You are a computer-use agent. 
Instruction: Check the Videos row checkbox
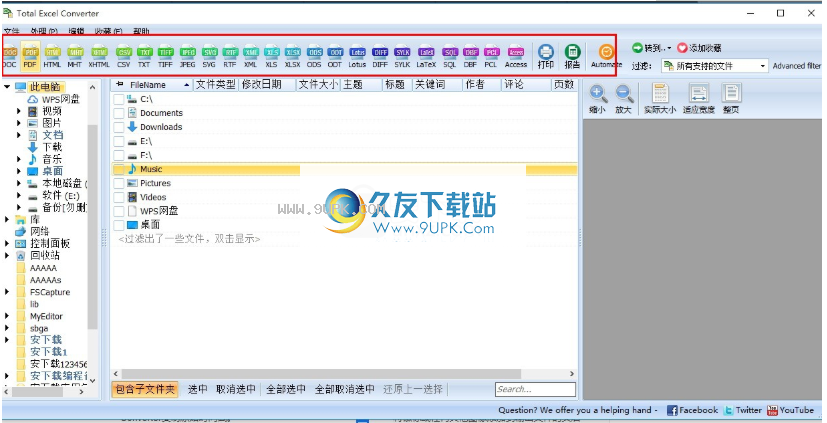[119, 197]
